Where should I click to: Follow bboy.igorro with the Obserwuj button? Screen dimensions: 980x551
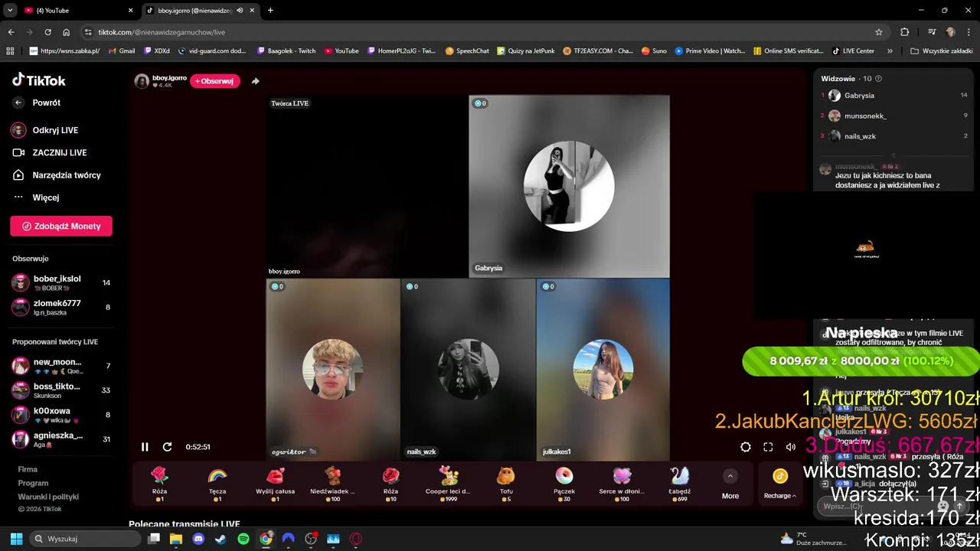(x=215, y=81)
